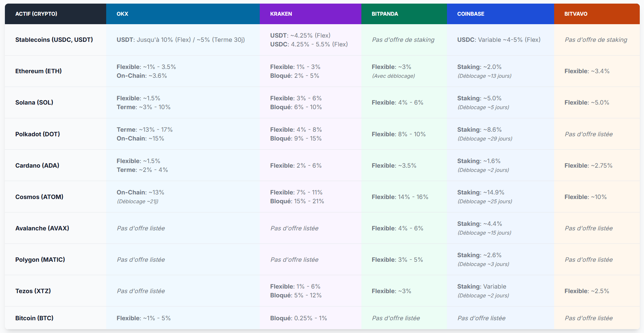Click the OKX column header

(183, 14)
